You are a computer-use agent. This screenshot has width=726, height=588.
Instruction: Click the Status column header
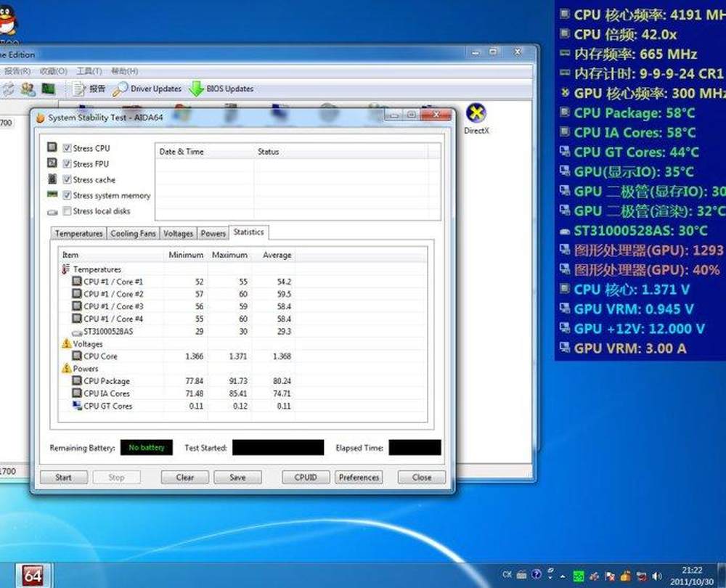coord(341,152)
